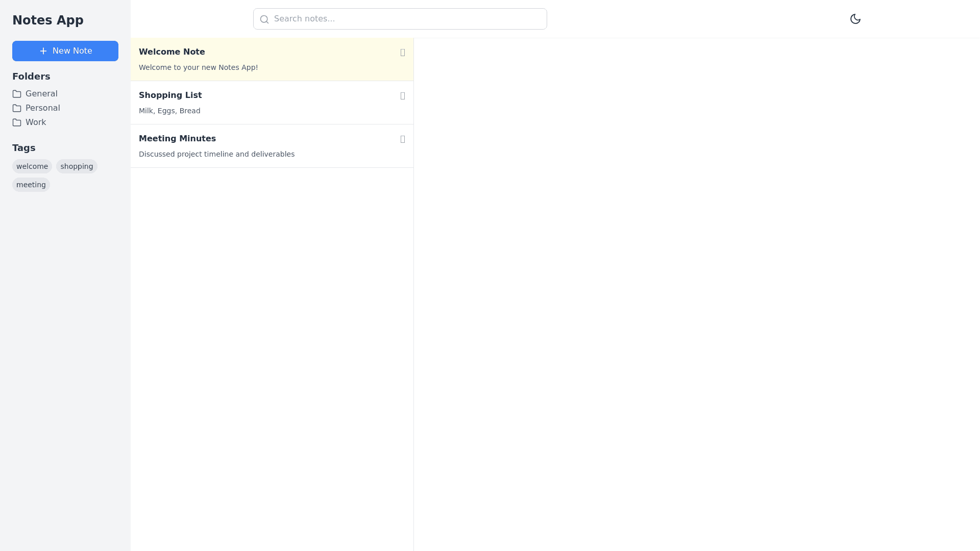
Task: Click the folder icon beside General
Action: pyautogui.click(x=17, y=94)
